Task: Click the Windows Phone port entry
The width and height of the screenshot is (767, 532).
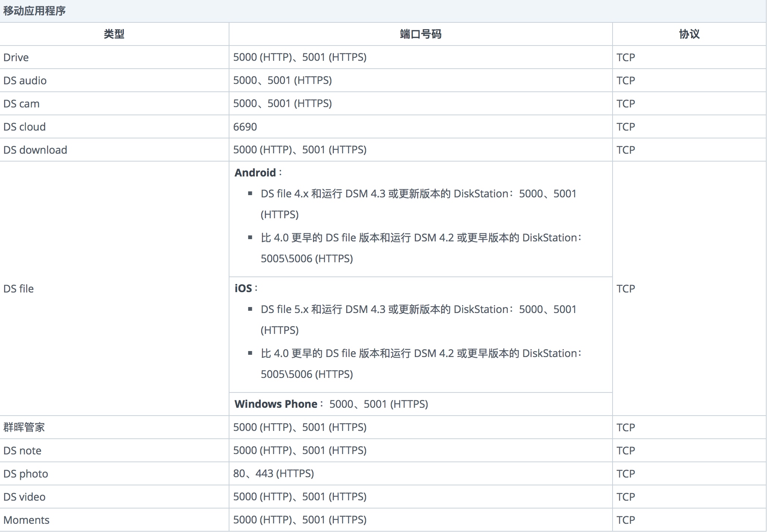Action: (x=331, y=404)
